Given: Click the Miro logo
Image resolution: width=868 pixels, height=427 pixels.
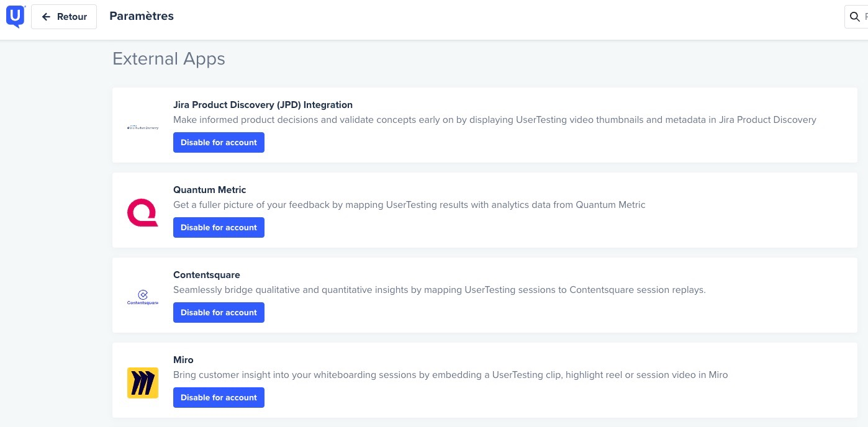Looking at the screenshot, I should tap(143, 382).
